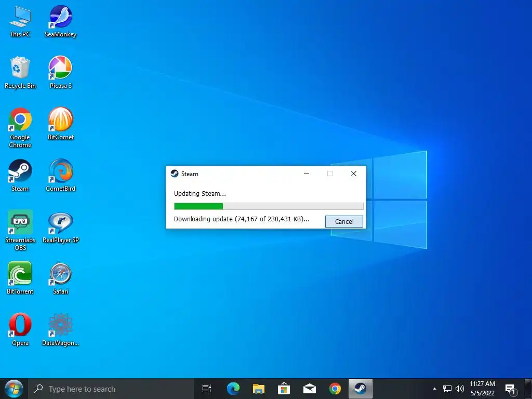The width and height of the screenshot is (532, 399).
Task: Launch Microsoft Edge from the taskbar
Action: (233, 389)
